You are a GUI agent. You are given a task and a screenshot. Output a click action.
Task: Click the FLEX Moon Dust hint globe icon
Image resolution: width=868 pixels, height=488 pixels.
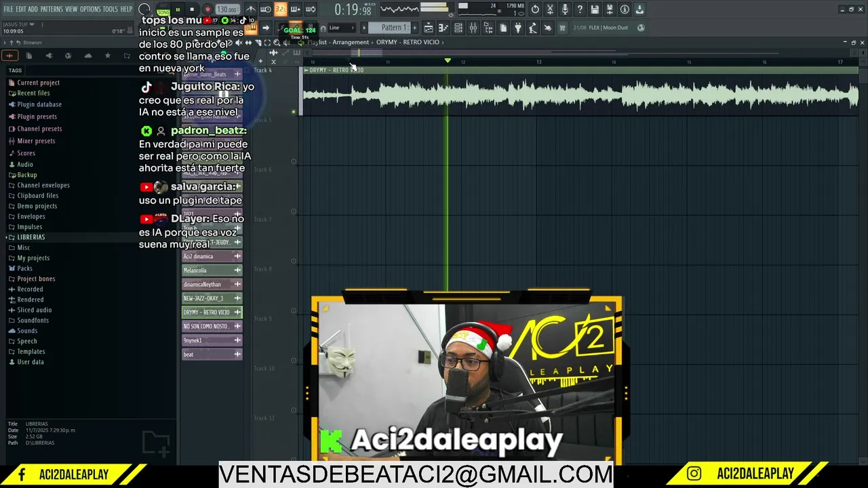click(641, 28)
